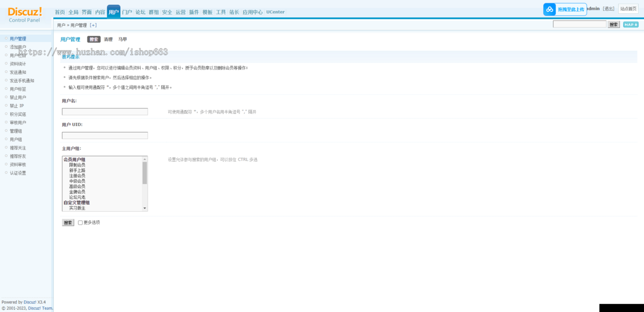Click the 站点首页 button

click(x=628, y=9)
